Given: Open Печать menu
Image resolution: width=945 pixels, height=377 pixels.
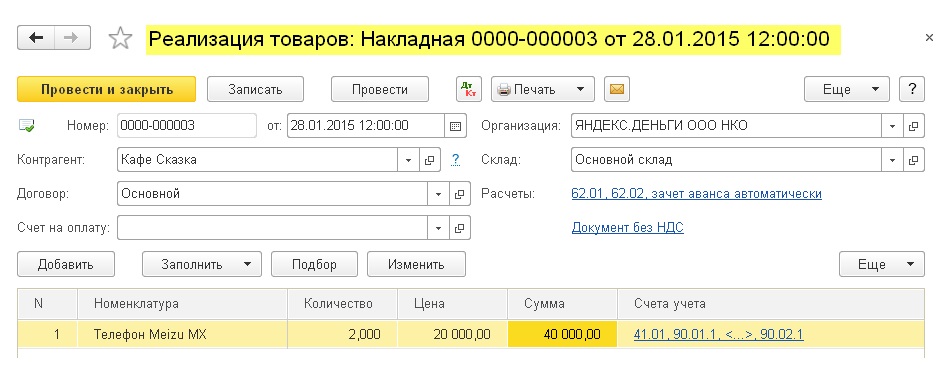Looking at the screenshot, I should point(542,90).
